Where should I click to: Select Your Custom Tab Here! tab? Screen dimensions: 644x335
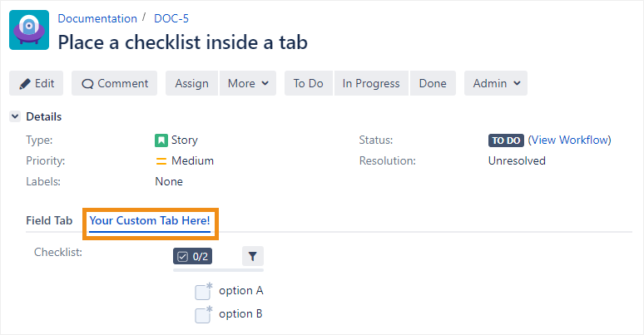pos(150,221)
